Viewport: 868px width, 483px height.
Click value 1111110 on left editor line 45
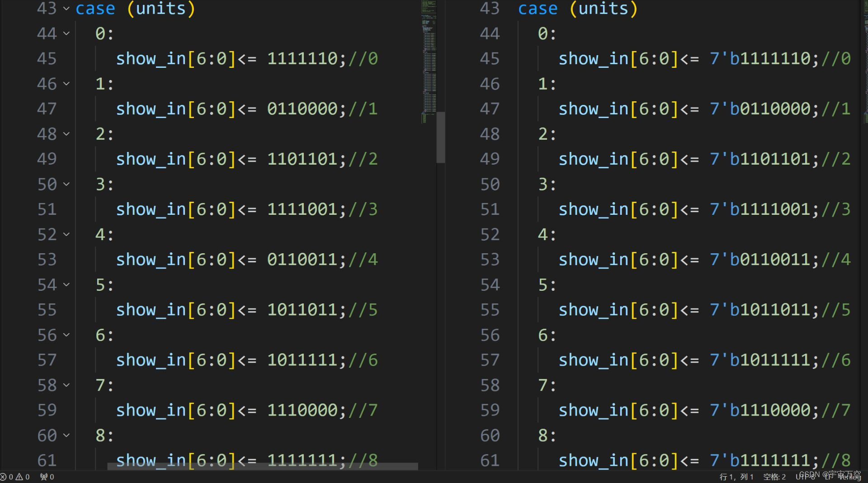[302, 58]
